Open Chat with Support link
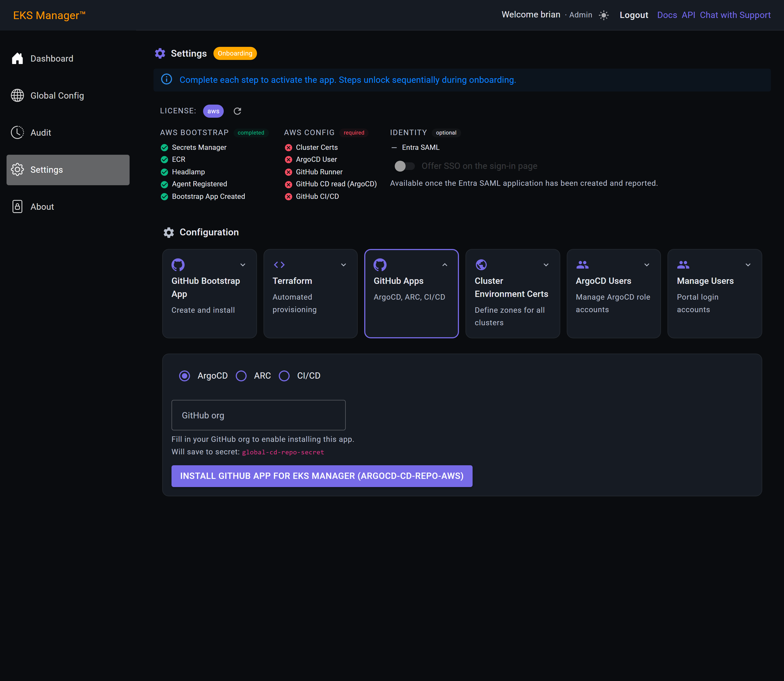This screenshot has height=681, width=784. pyautogui.click(x=735, y=15)
